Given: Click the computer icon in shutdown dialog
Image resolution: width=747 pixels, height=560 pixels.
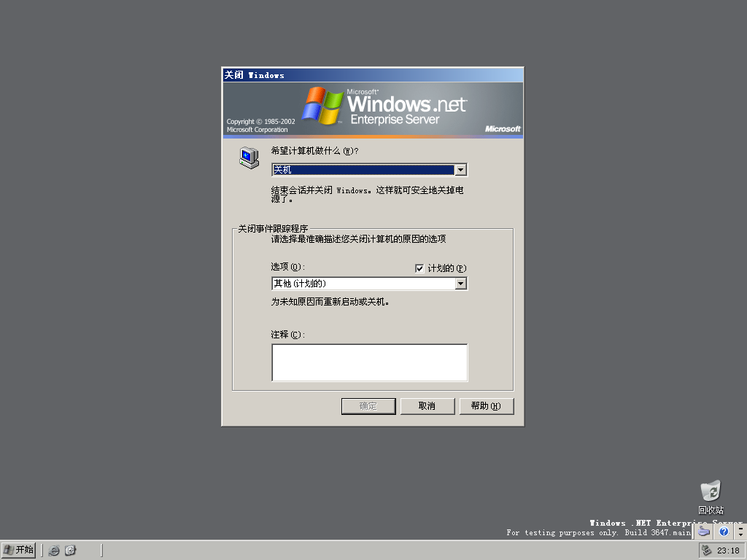Looking at the screenshot, I should point(249,157).
